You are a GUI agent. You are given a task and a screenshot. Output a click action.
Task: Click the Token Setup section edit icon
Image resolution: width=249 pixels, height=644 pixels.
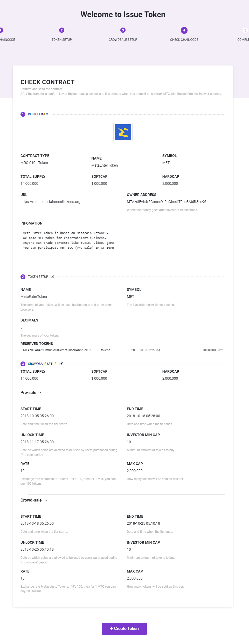[52, 277]
